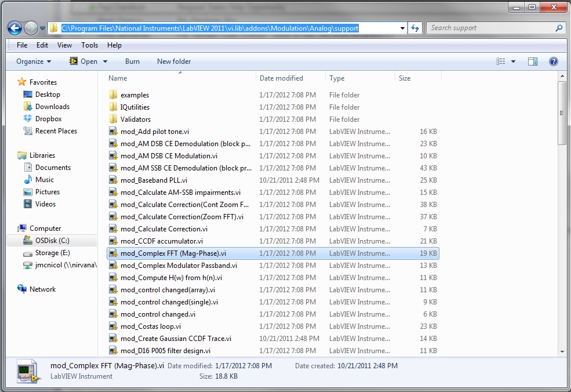Toggle the preview pane icon

[x=532, y=61]
